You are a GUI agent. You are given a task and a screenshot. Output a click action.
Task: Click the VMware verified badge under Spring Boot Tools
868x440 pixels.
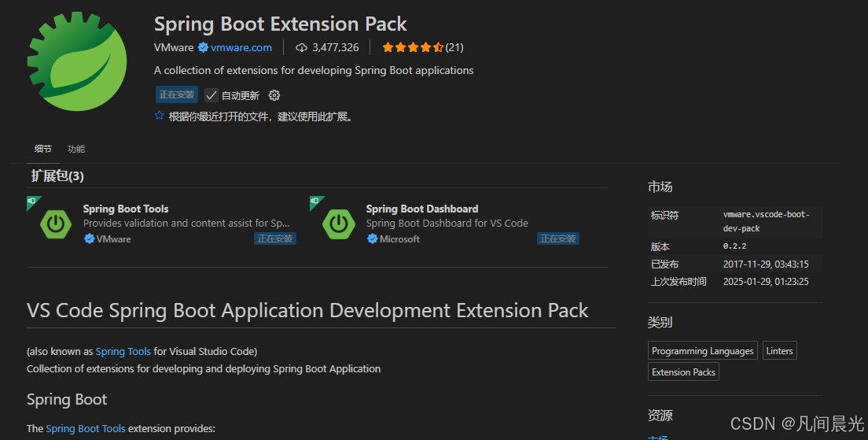[89, 238]
